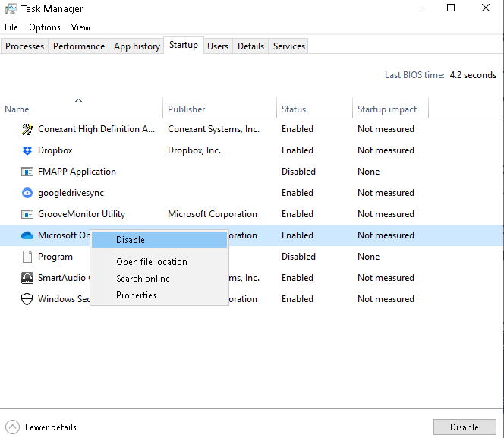Select the Program startup row
This screenshot has height=438, width=504.
click(55, 257)
